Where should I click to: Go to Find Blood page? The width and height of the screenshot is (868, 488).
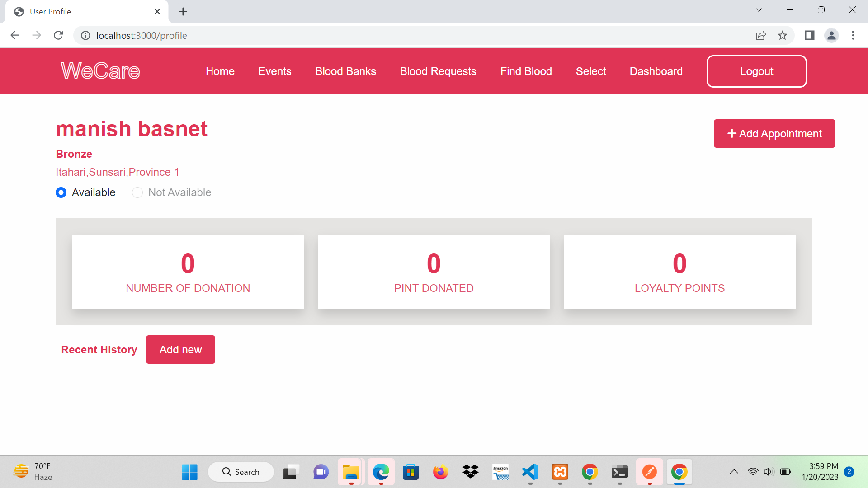(x=526, y=71)
